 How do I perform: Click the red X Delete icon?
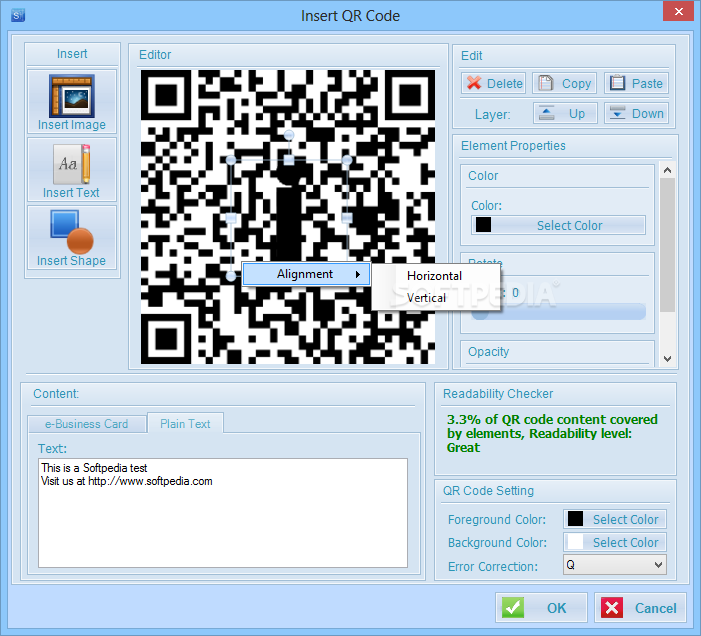coord(474,83)
